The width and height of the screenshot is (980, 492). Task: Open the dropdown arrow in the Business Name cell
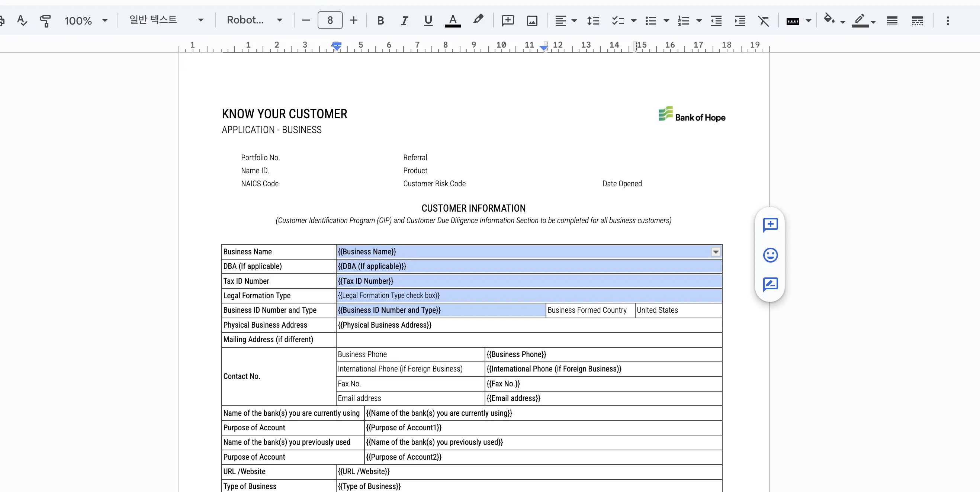pos(716,252)
